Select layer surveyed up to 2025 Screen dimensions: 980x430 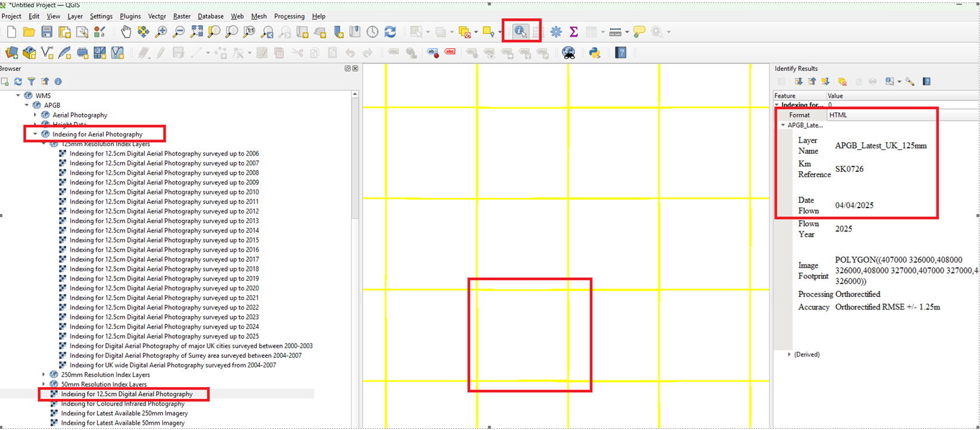tap(164, 336)
